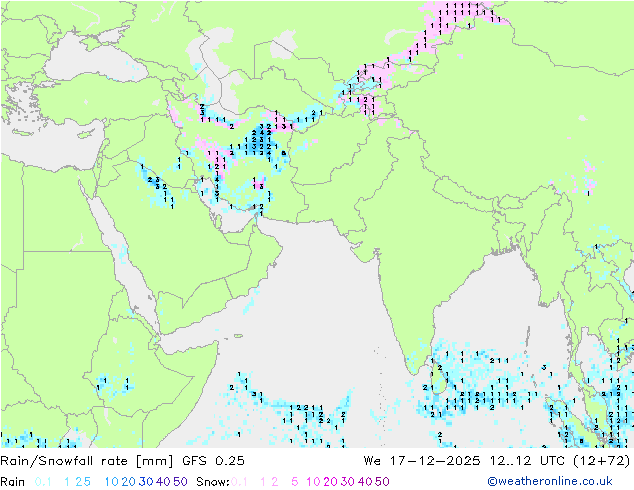This screenshot has width=634, height=490.
Task: Pick the Rain legend value 50
Action: click(x=180, y=482)
